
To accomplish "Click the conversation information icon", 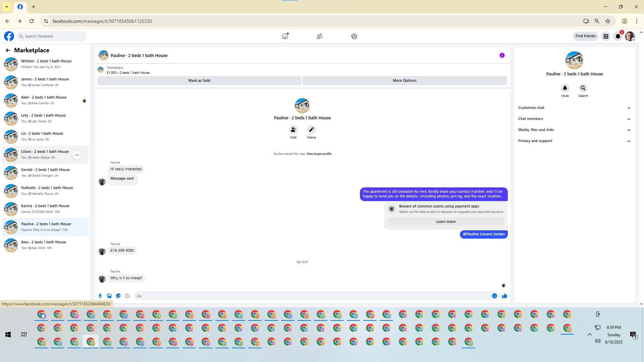I will (x=502, y=56).
